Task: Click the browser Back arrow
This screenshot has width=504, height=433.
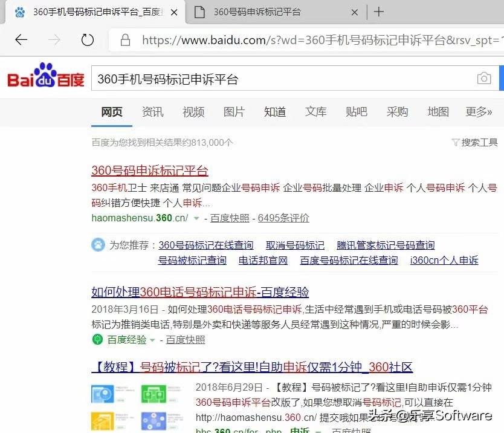Action: coord(21,39)
